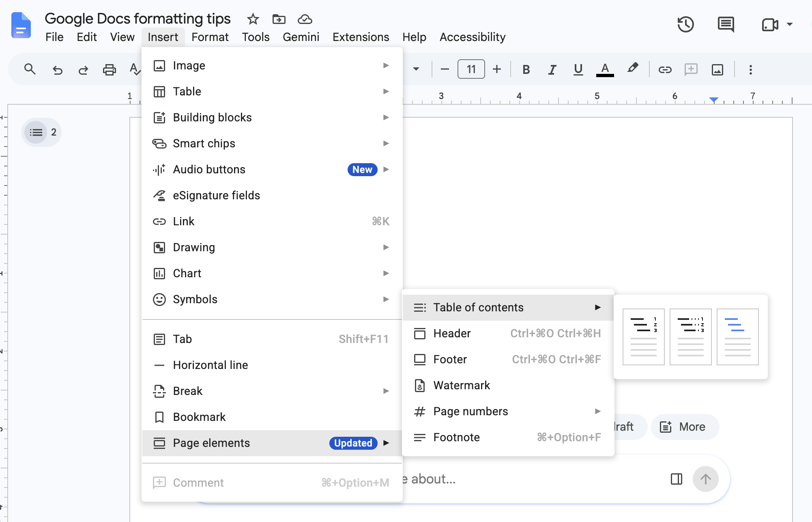Viewport: 812px width, 522px height.
Task: Expand the video call options arrow
Action: coord(789,24)
